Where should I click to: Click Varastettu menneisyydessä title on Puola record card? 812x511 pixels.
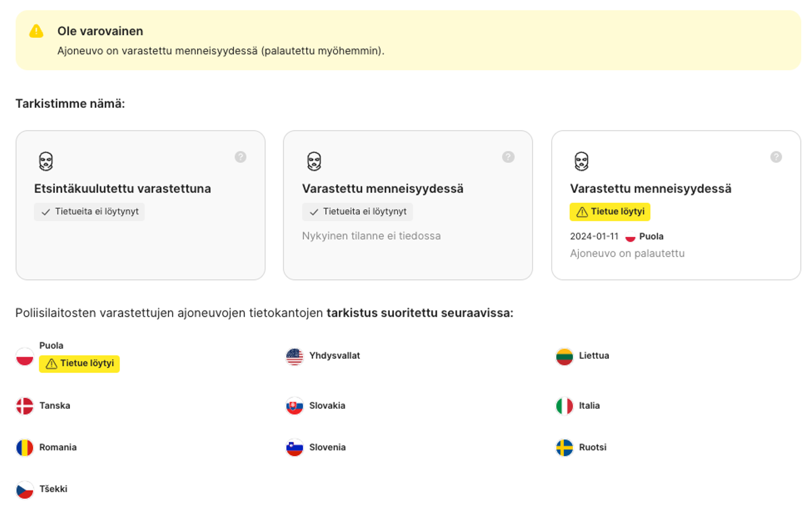651,188
